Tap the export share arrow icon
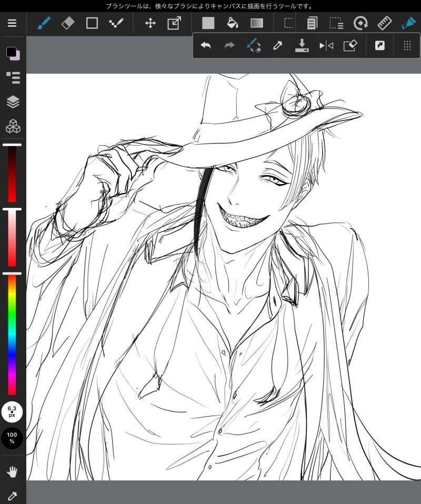Image resolution: width=421 pixels, height=504 pixels. tap(380, 46)
